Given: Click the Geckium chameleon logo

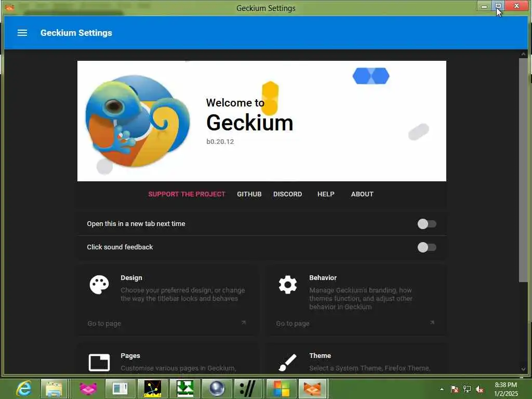Looking at the screenshot, I should coord(137,121).
